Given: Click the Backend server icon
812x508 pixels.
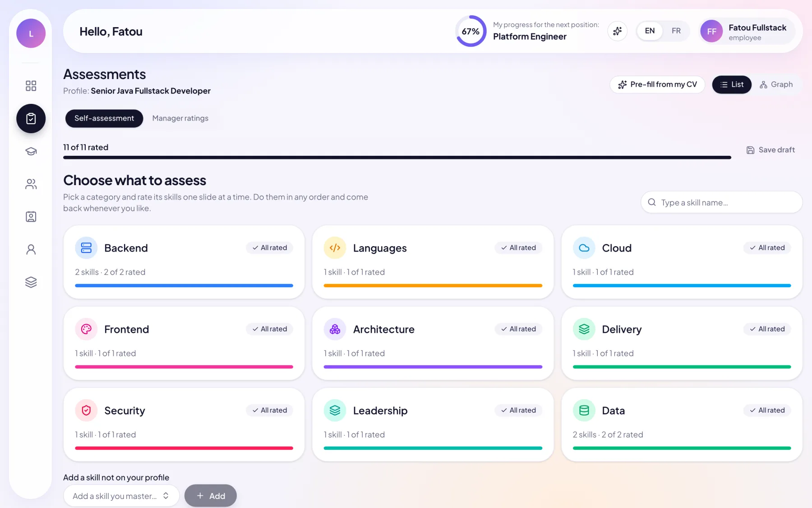Looking at the screenshot, I should tap(86, 248).
